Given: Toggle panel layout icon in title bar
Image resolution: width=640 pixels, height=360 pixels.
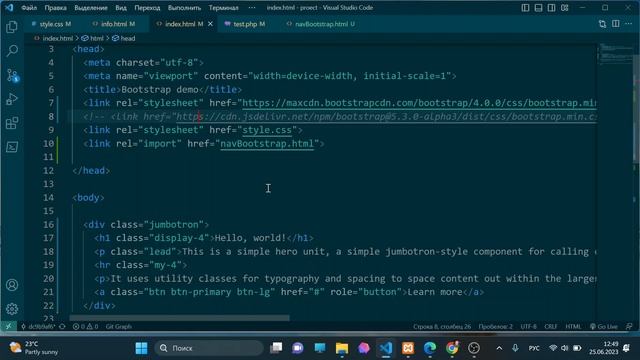Looking at the screenshot, I should 538,8.
